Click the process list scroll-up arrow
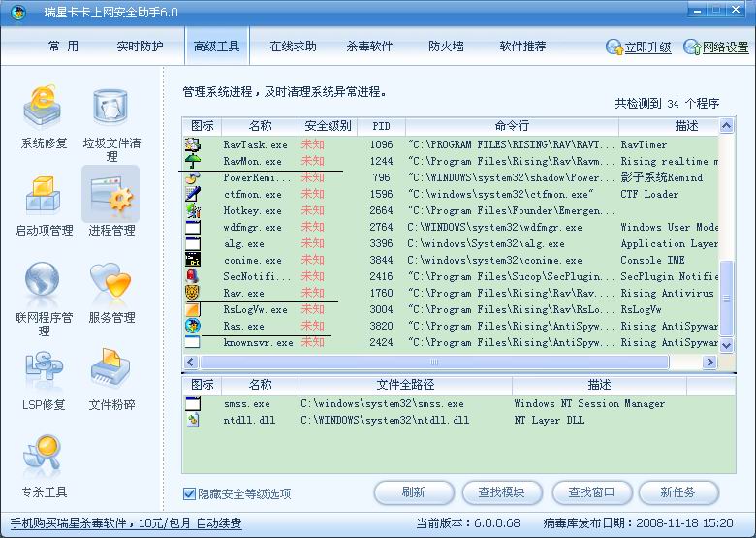 click(726, 126)
